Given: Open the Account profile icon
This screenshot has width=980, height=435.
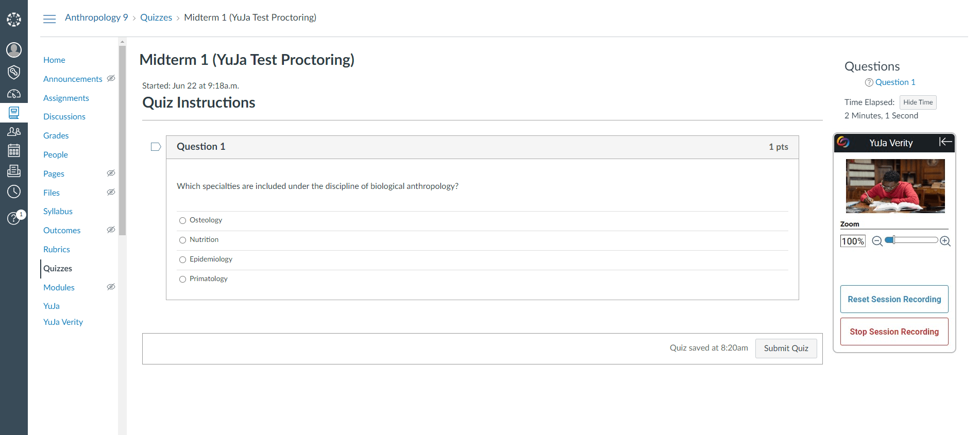Looking at the screenshot, I should coord(14,50).
